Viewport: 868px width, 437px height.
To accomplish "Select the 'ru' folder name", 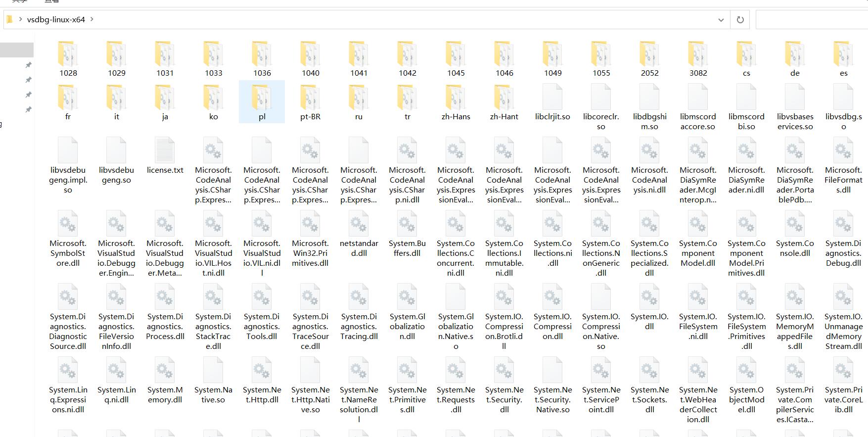I will point(359,117).
